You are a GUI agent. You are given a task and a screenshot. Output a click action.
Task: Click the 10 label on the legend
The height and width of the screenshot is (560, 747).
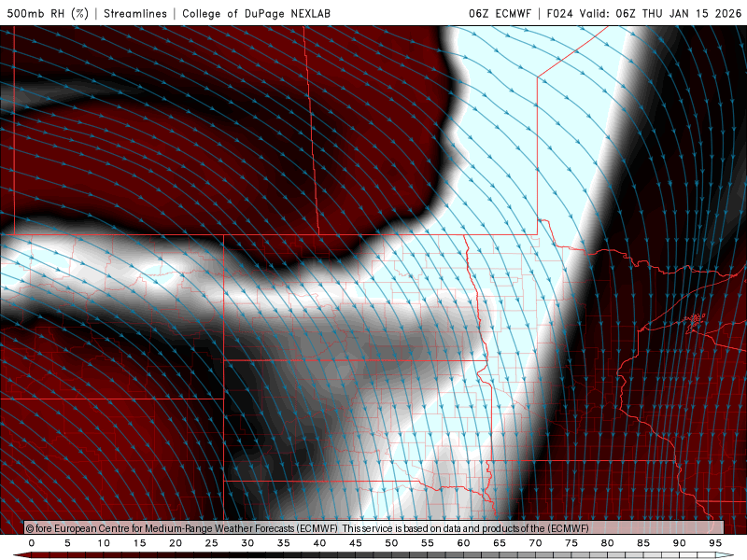104,543
